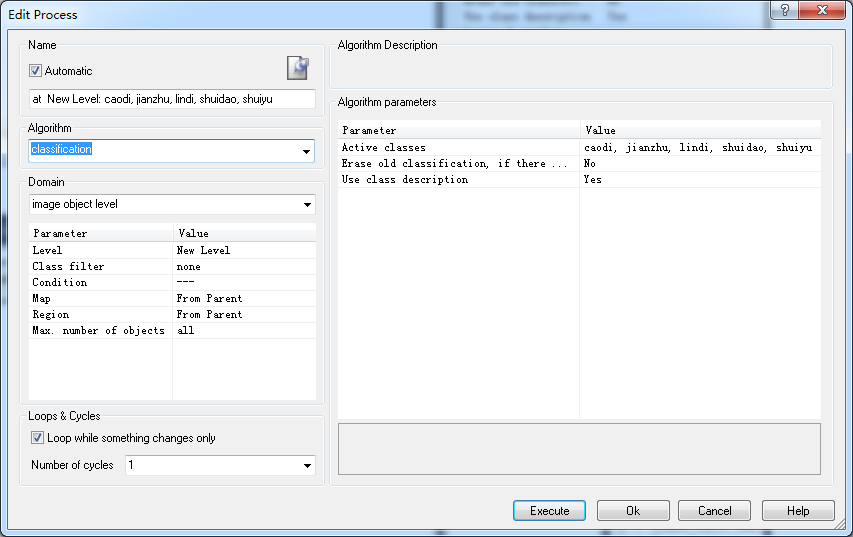Toggle Loop while something changes only
Screen dimensions: 853x537
(x=37, y=437)
